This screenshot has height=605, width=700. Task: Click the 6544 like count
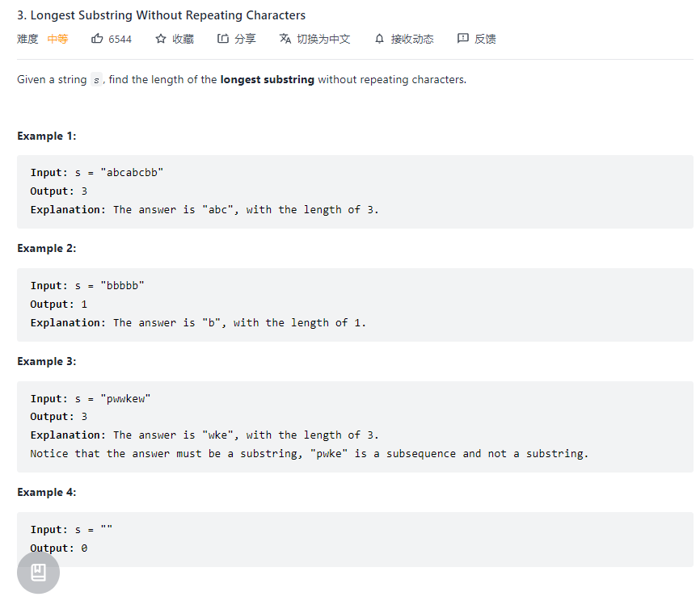pos(120,39)
